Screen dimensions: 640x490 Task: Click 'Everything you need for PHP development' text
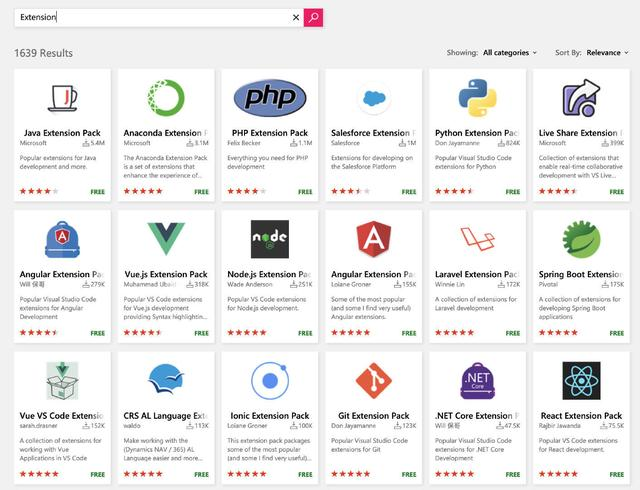pyautogui.click(x=268, y=162)
